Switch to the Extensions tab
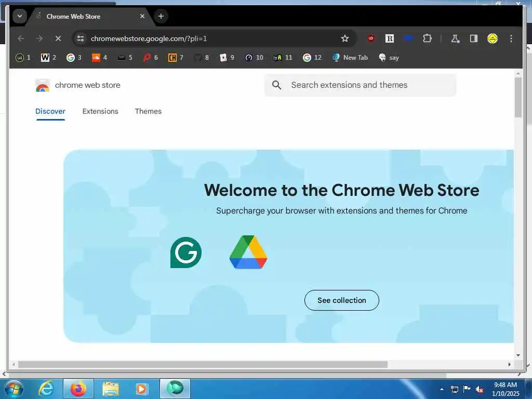Image resolution: width=532 pixels, height=399 pixels. (x=100, y=111)
